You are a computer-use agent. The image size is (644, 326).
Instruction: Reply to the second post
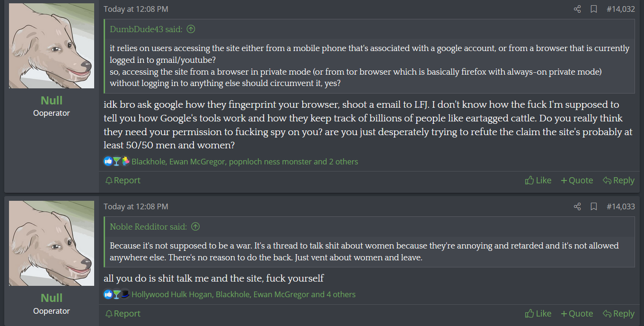tap(618, 313)
